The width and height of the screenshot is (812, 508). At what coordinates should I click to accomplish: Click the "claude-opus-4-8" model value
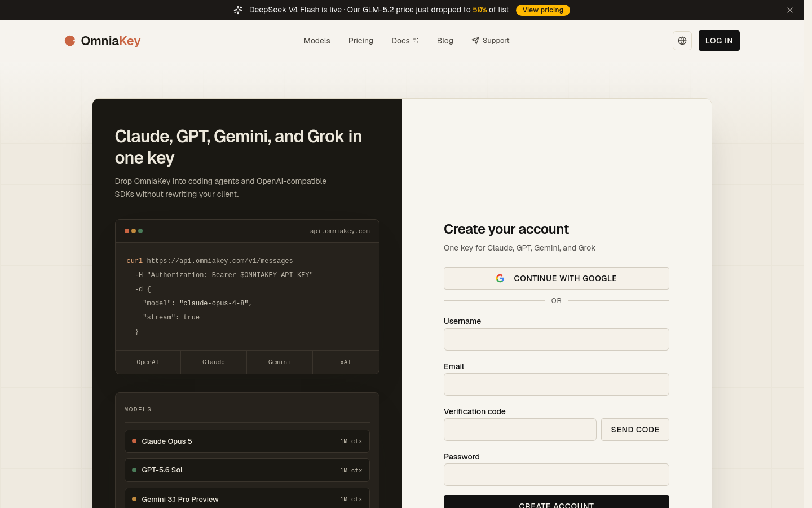[x=214, y=304]
